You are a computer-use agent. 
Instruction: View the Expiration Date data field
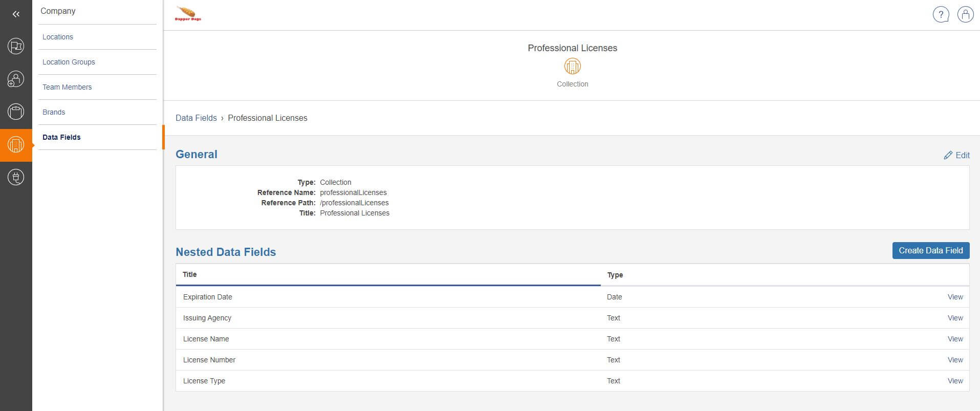tap(955, 297)
